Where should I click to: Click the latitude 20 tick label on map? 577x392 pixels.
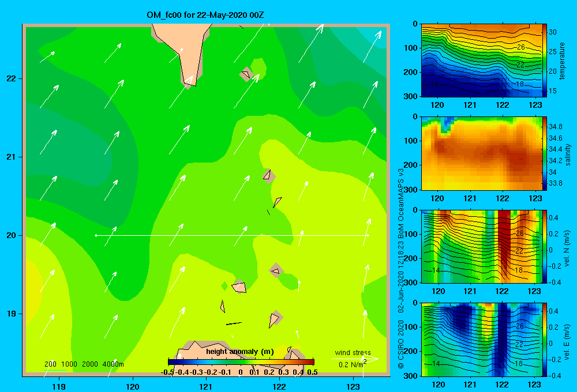click(12, 235)
